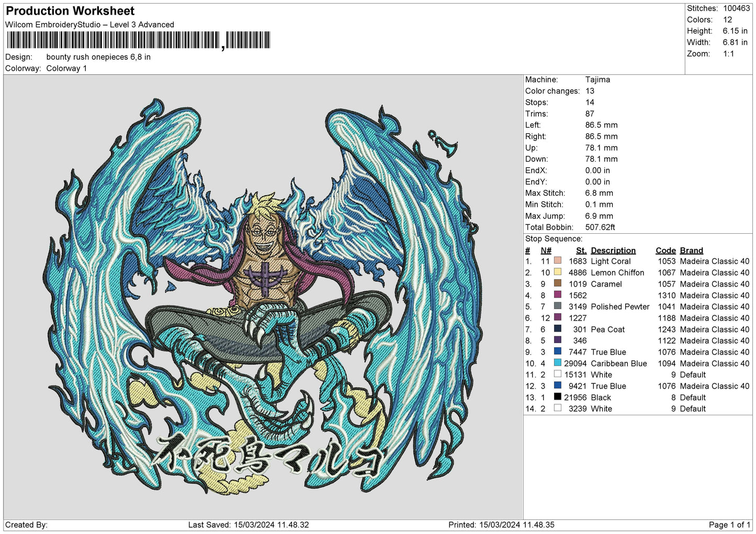The width and height of the screenshot is (756, 534).
Task: Click the Color changes value '13'
Action: pos(590,91)
